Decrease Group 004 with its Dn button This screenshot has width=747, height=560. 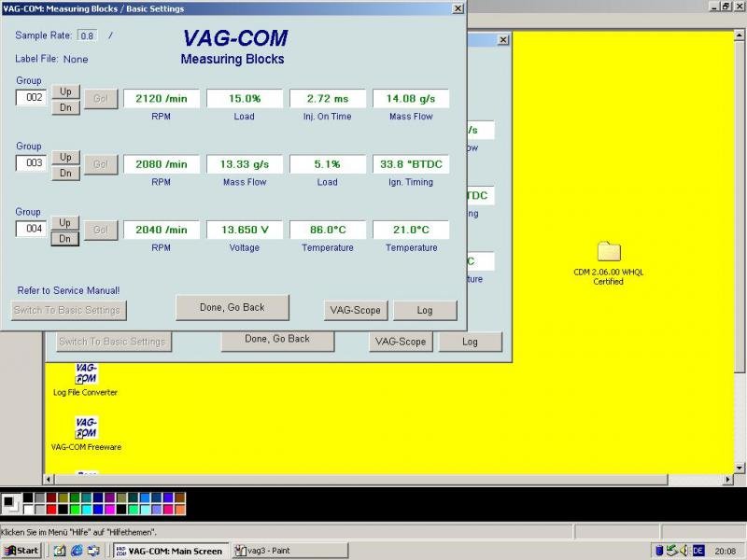click(65, 239)
